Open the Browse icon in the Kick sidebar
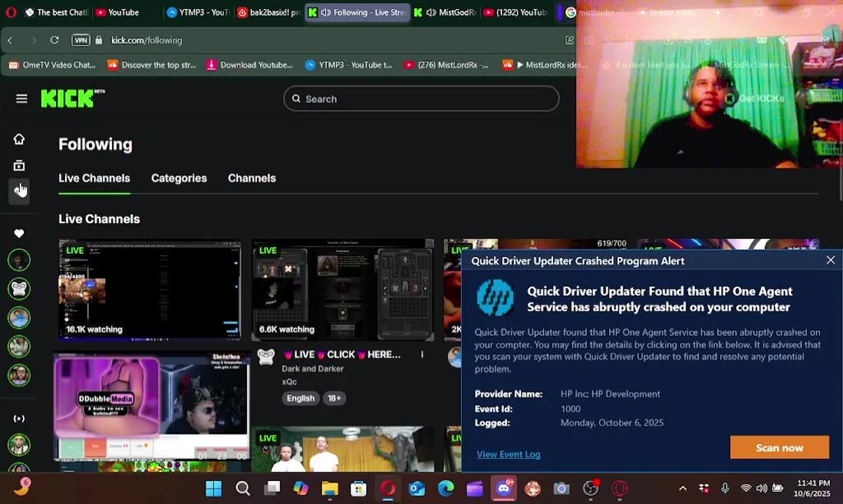The width and height of the screenshot is (843, 504). pyautogui.click(x=19, y=166)
